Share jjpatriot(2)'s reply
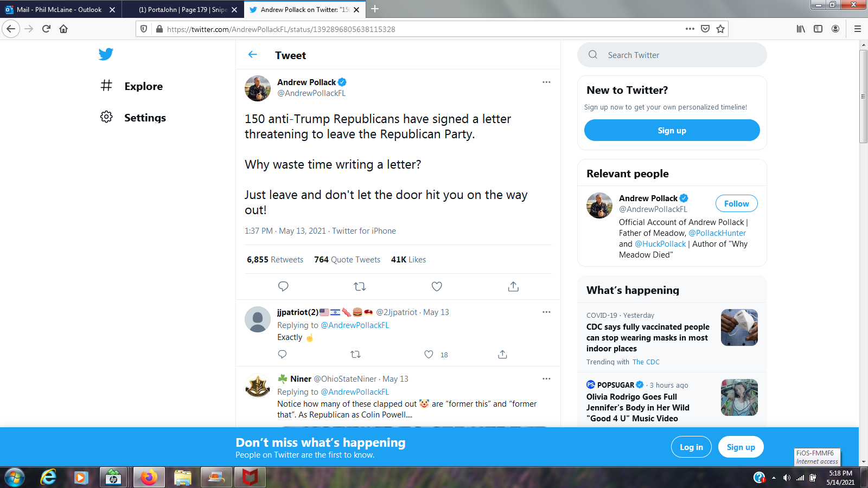This screenshot has width=868, height=488. click(502, 354)
